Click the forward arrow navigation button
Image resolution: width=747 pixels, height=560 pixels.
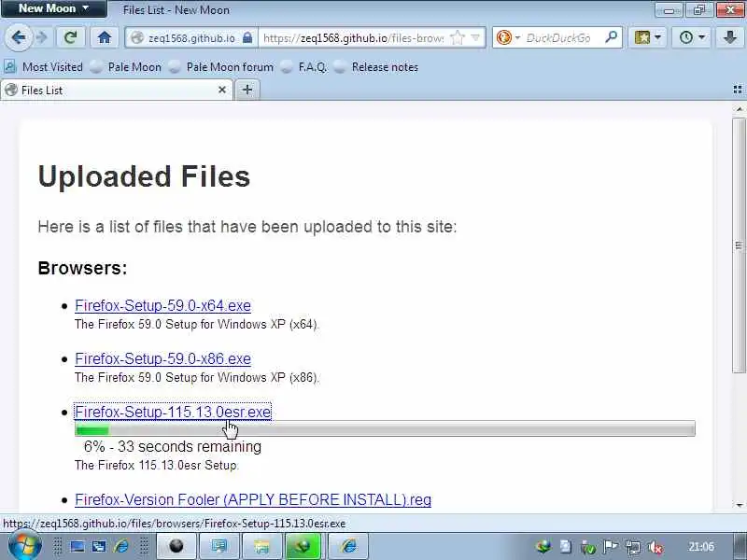pyautogui.click(x=42, y=37)
